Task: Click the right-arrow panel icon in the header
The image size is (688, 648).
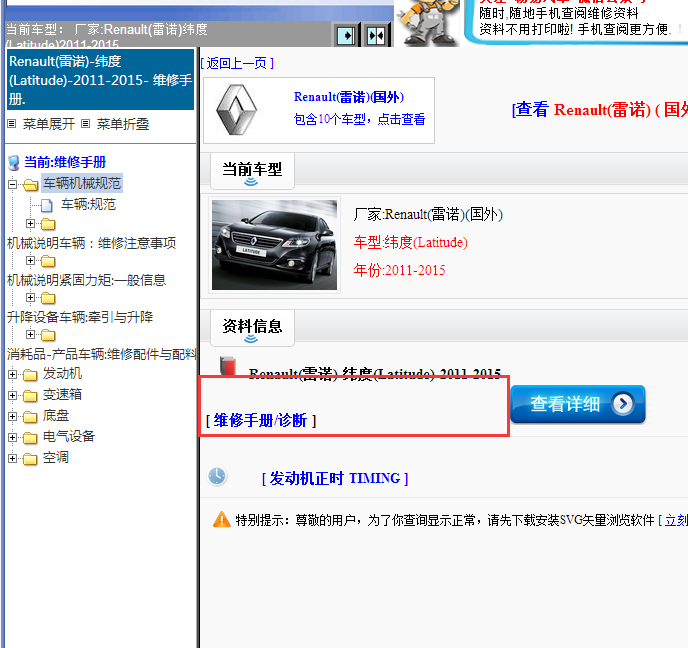Action: [345, 35]
